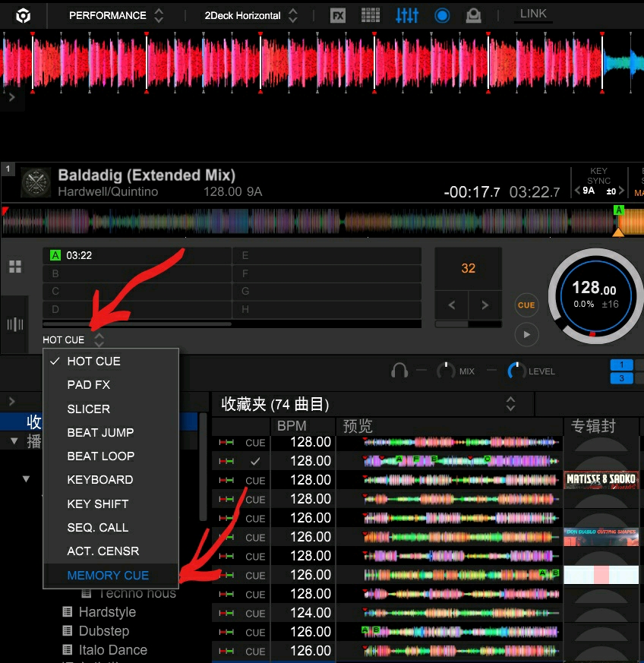Open Dubstep playlist
Image resolution: width=644 pixels, height=663 pixels.
(104, 631)
